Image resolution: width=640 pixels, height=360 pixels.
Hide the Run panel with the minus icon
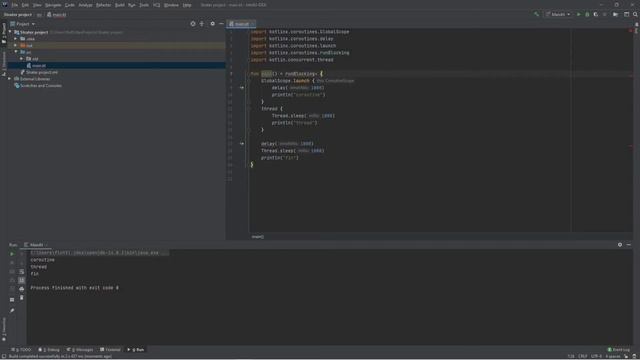click(629, 245)
